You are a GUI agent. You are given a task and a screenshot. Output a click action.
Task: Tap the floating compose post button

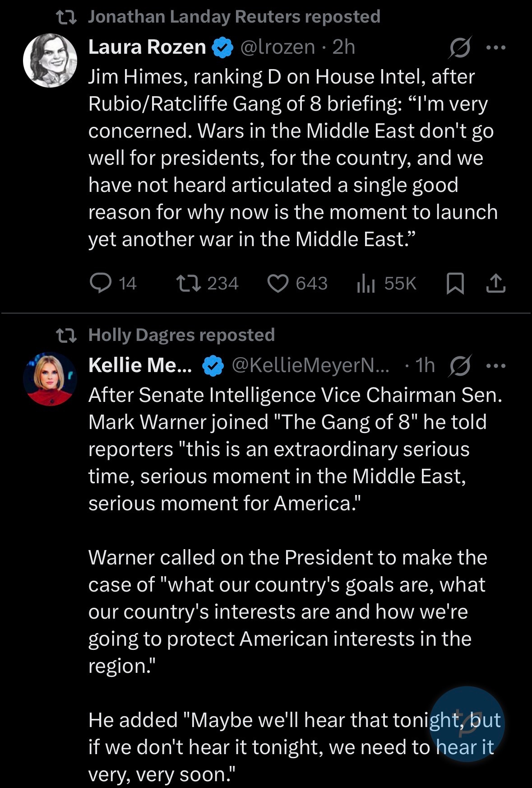[x=467, y=724]
